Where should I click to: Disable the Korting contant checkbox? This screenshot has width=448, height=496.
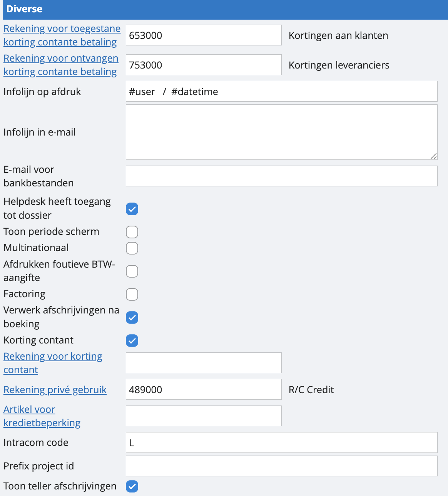[132, 341]
